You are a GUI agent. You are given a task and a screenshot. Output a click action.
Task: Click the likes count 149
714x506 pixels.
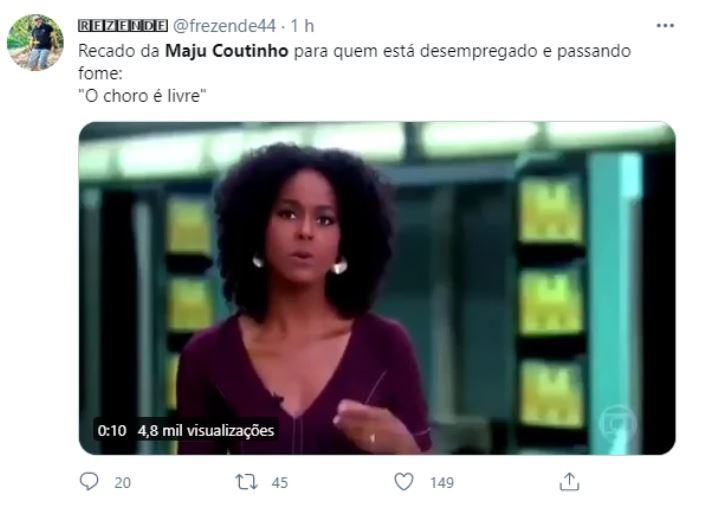(442, 483)
